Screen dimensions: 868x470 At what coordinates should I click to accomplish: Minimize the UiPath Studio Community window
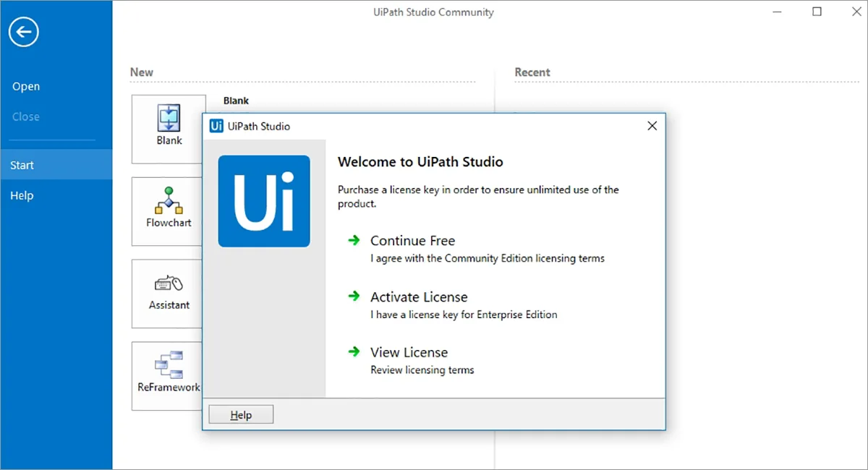777,12
